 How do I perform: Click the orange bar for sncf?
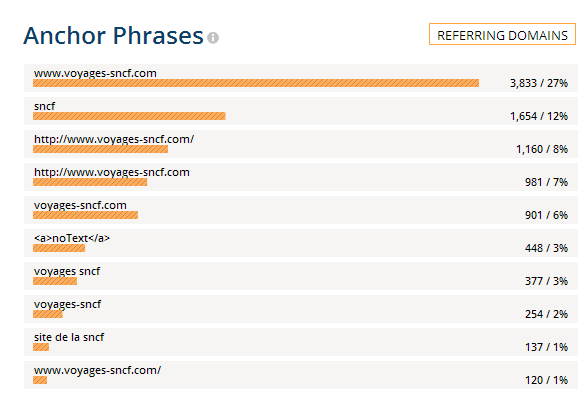[129, 116]
